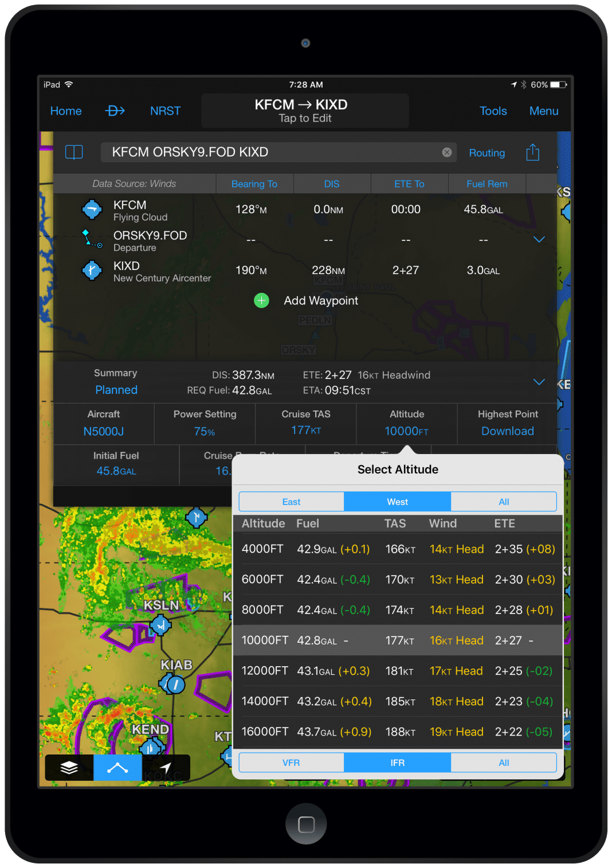
Task: Toggle the route profile view icon
Action: tap(117, 767)
